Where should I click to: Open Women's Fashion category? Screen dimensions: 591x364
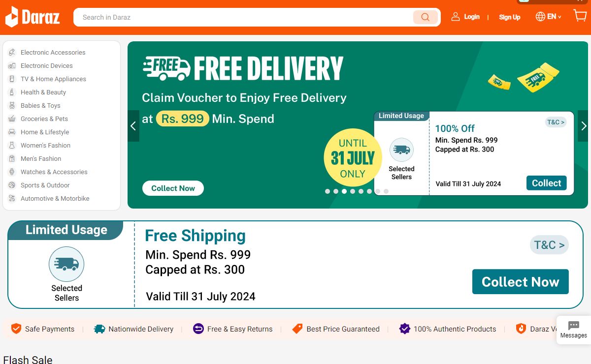[x=45, y=146]
